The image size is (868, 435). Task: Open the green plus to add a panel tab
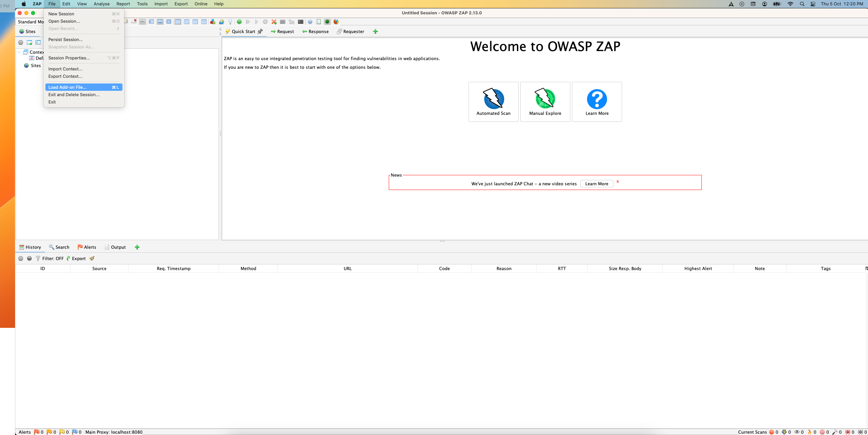[x=137, y=247]
